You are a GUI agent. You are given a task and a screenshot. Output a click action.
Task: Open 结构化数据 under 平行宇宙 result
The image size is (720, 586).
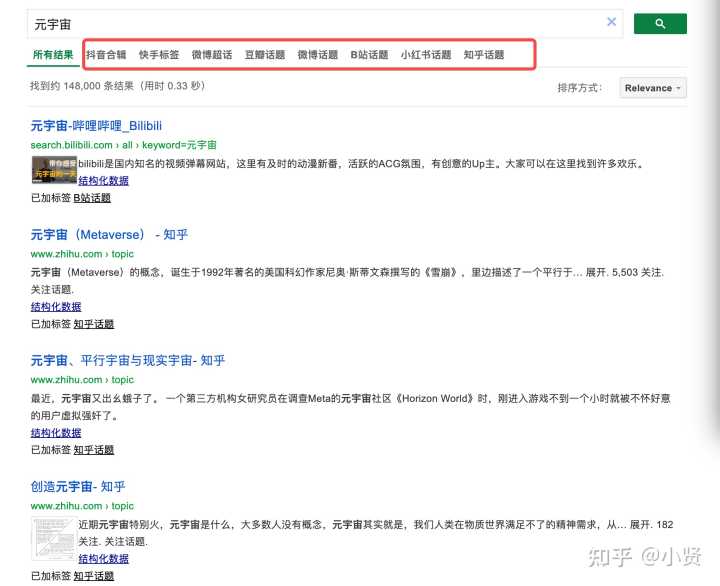pyautogui.click(x=56, y=432)
